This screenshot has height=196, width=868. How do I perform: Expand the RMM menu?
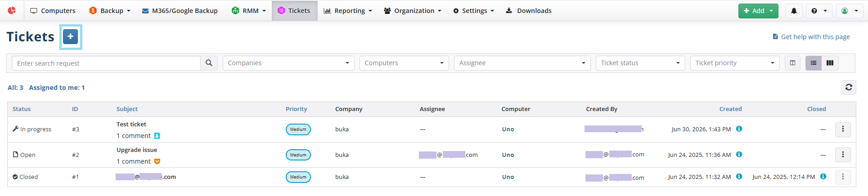click(248, 11)
